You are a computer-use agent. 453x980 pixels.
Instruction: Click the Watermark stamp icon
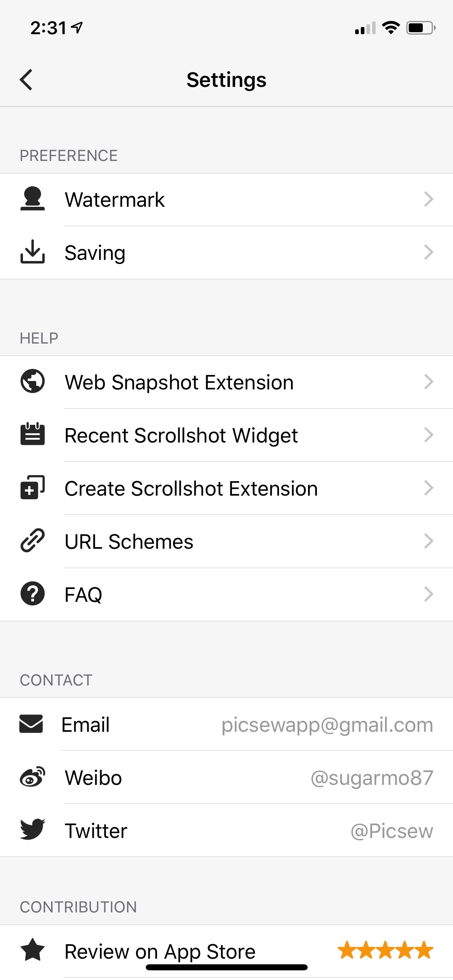pos(32,199)
